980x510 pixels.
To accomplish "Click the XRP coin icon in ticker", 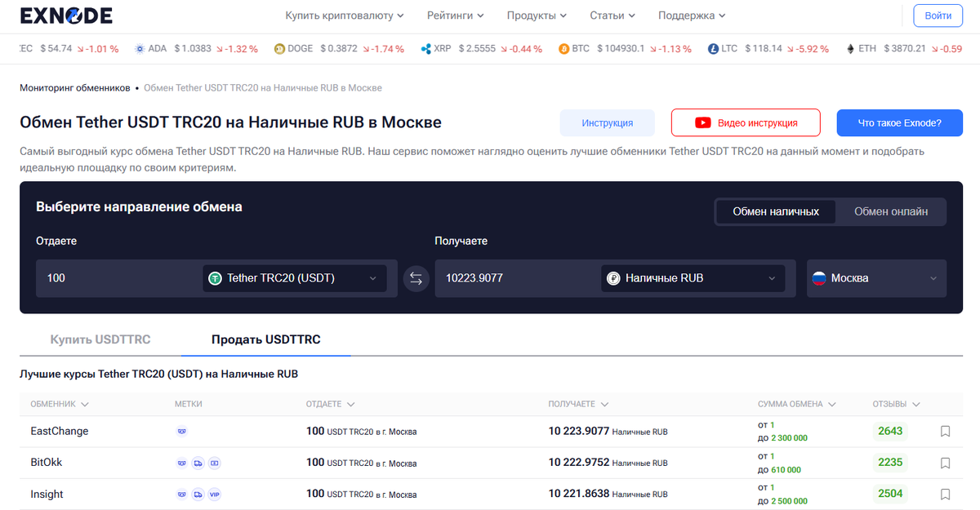I will pos(425,49).
